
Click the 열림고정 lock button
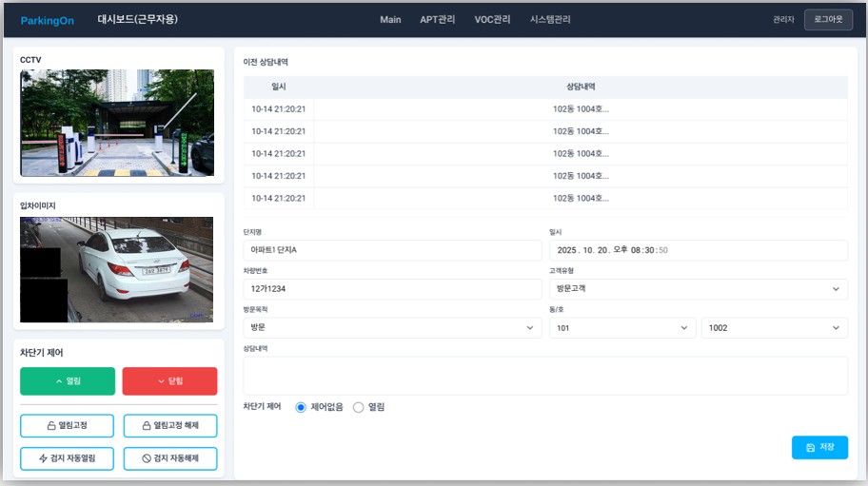[68, 425]
